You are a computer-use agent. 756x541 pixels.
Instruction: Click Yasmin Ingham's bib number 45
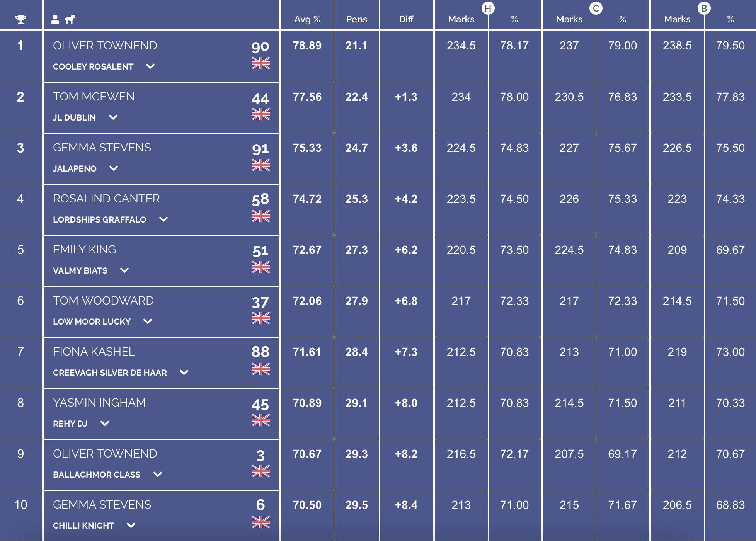[x=260, y=405]
